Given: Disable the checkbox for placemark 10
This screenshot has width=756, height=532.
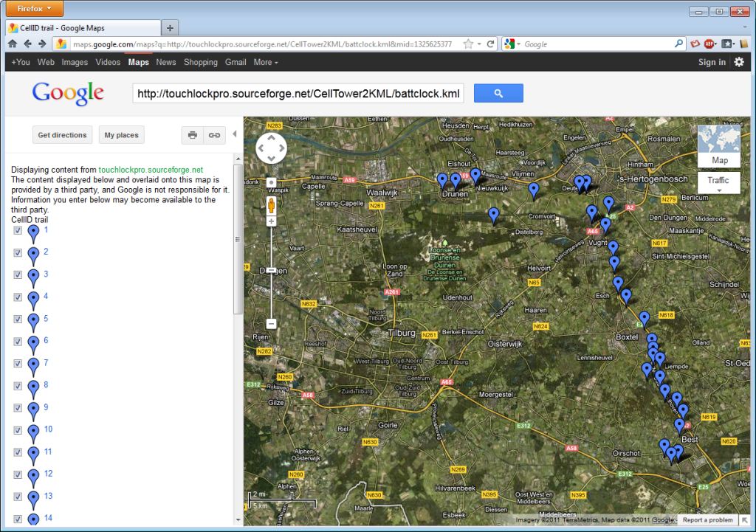Looking at the screenshot, I should 18,429.
